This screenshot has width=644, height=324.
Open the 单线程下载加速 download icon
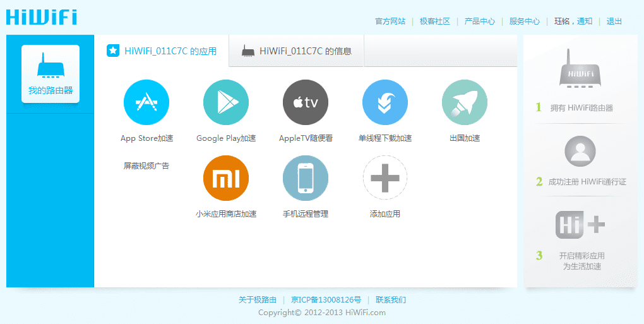[x=385, y=102]
